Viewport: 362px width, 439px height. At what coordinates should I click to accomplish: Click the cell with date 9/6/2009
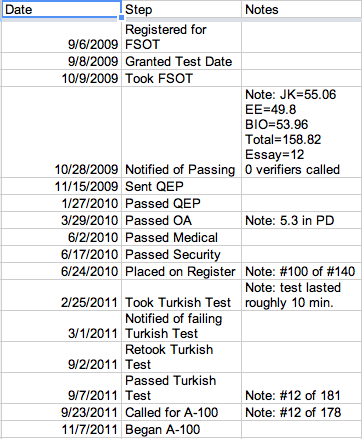coord(62,37)
